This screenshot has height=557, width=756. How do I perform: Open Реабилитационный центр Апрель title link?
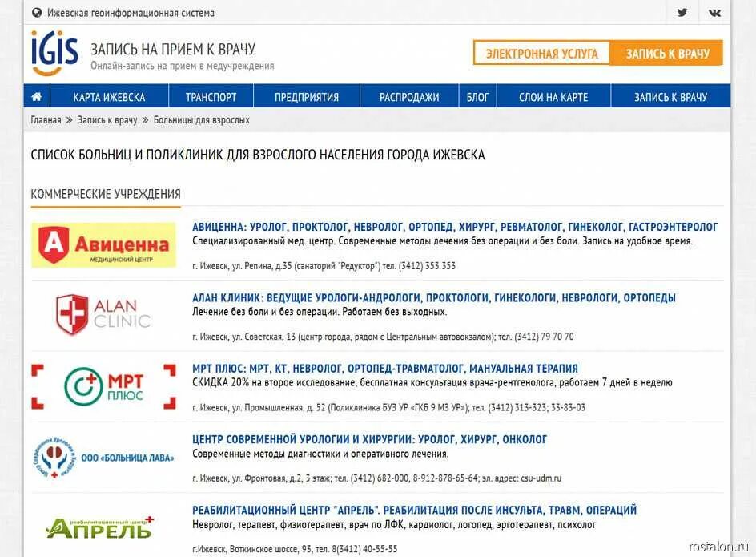click(x=414, y=510)
